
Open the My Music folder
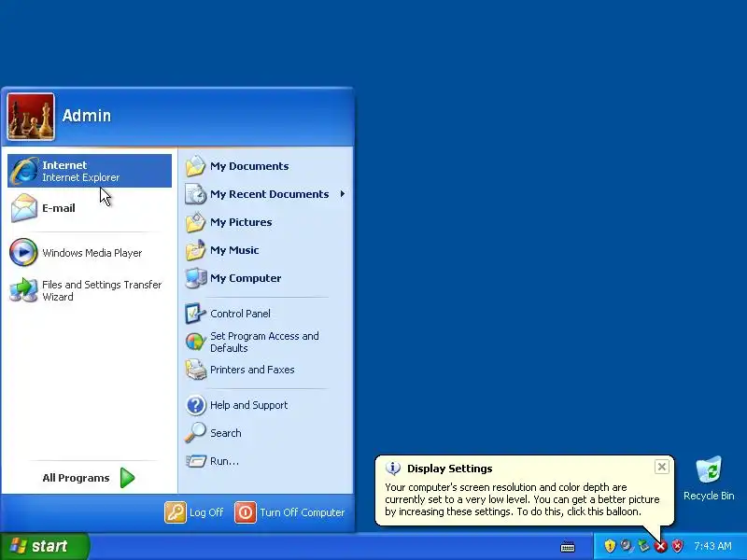(x=267, y=250)
